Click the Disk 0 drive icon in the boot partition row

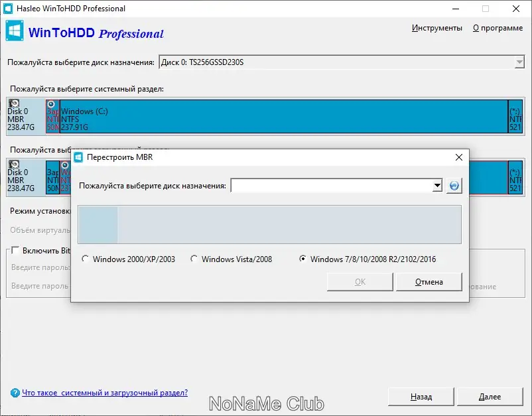(14, 165)
